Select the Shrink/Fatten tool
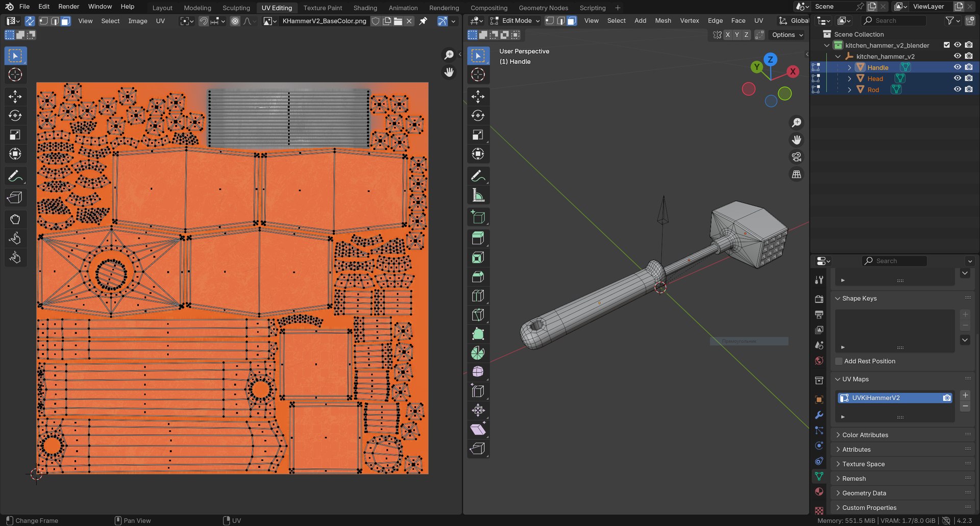Viewport: 980px width, 526px height. (478, 410)
